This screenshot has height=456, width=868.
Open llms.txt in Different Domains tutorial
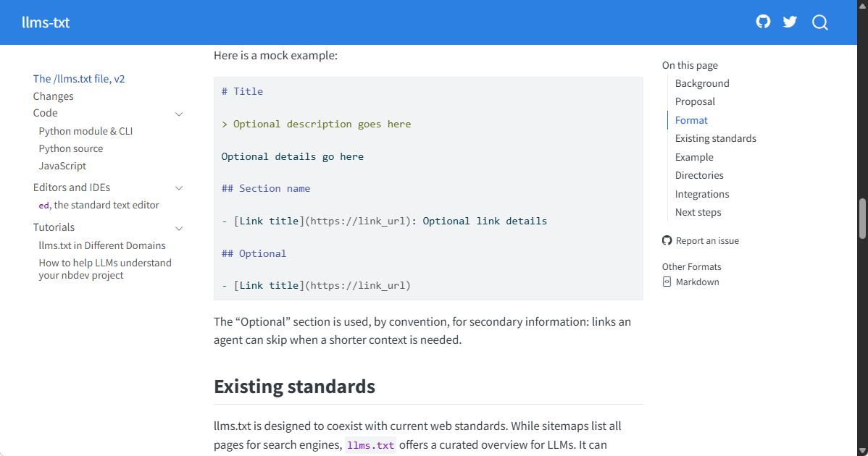(x=102, y=245)
